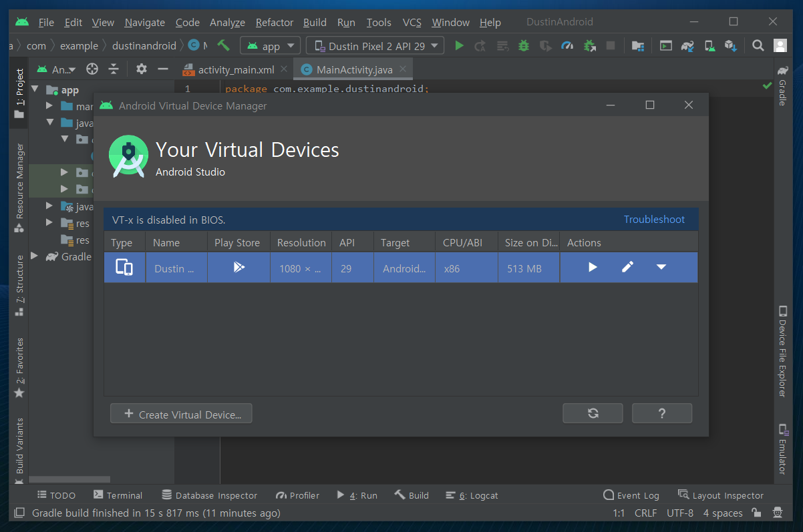Open Layout Inspector from status bar
This screenshot has width=803, height=532.
(720, 495)
